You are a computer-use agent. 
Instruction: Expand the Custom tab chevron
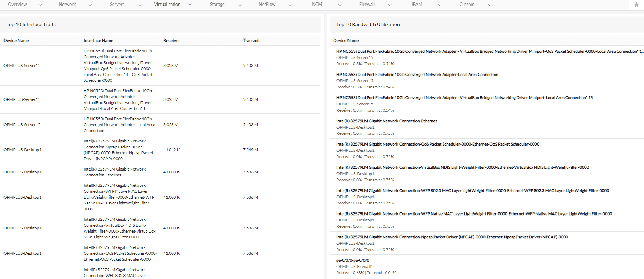point(490,5)
